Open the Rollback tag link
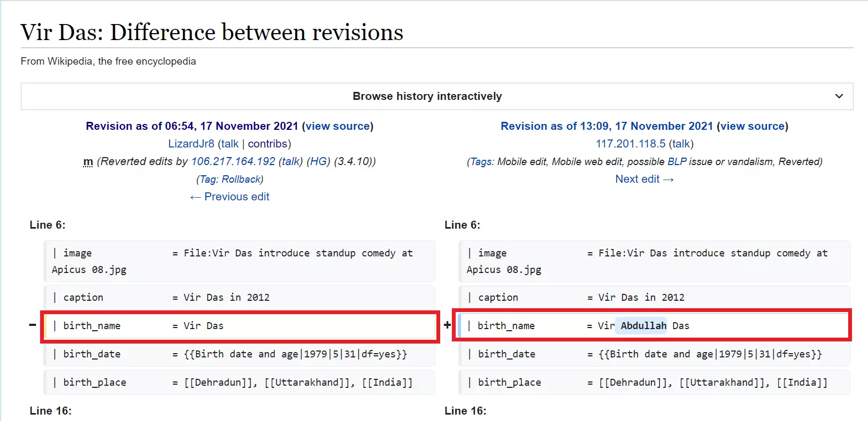868x421 pixels. pos(241,180)
